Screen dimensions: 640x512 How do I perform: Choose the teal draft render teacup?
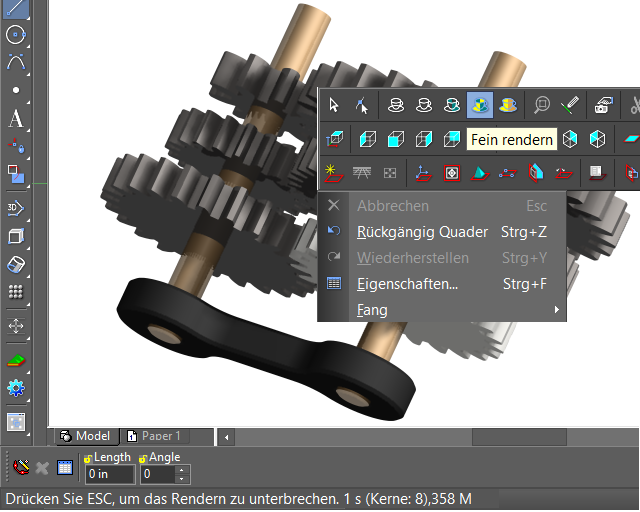[452, 105]
